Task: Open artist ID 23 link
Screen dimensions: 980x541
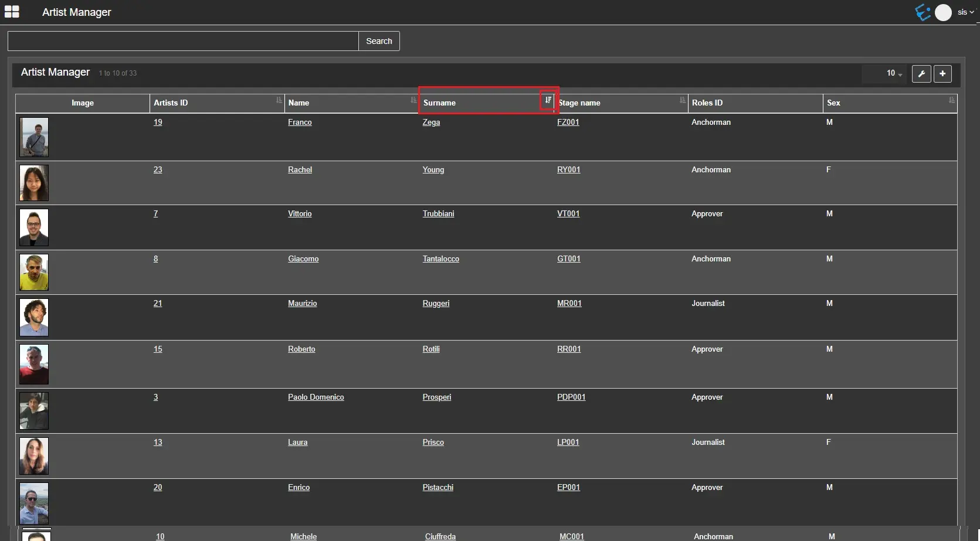Action: click(158, 170)
